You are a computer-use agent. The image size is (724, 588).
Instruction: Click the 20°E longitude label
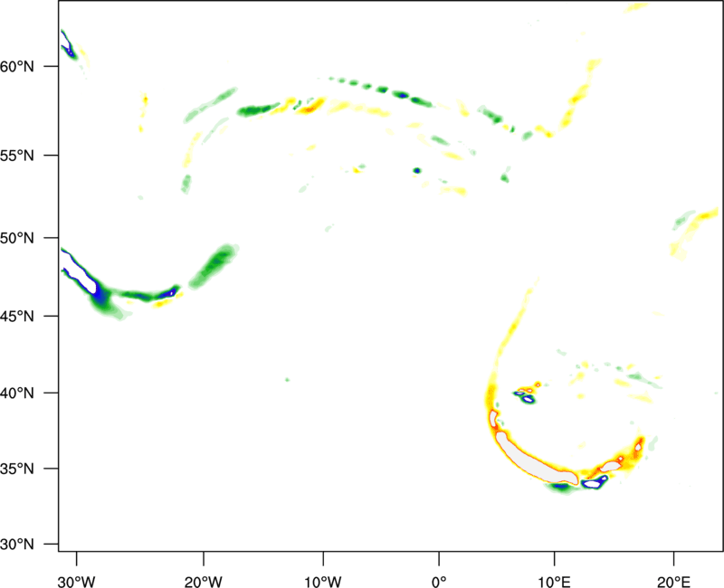click(674, 582)
